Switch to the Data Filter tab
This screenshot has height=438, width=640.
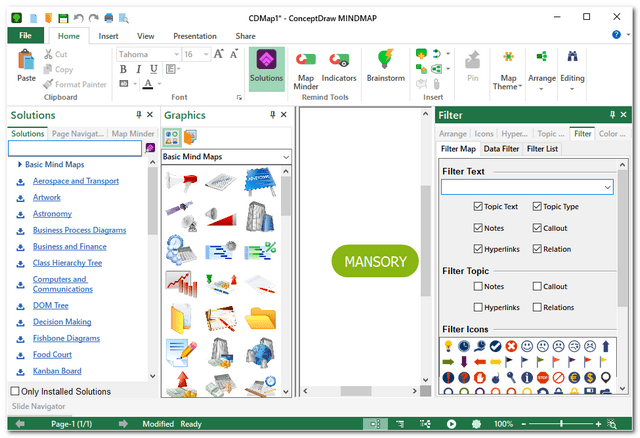[x=501, y=149]
